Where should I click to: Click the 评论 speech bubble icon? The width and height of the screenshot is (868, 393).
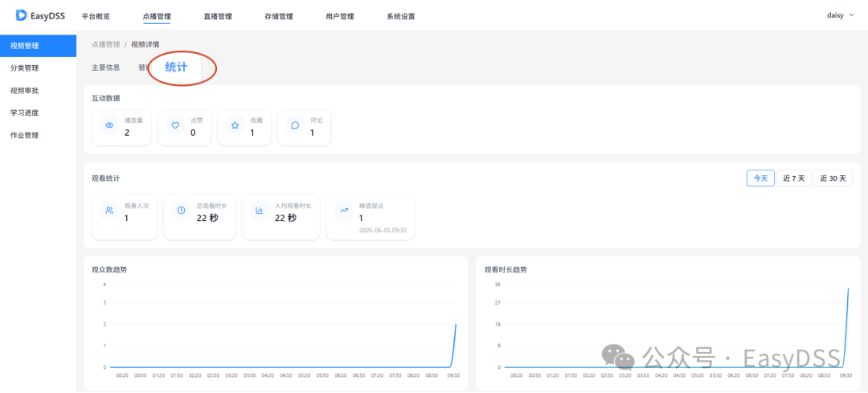[295, 125]
